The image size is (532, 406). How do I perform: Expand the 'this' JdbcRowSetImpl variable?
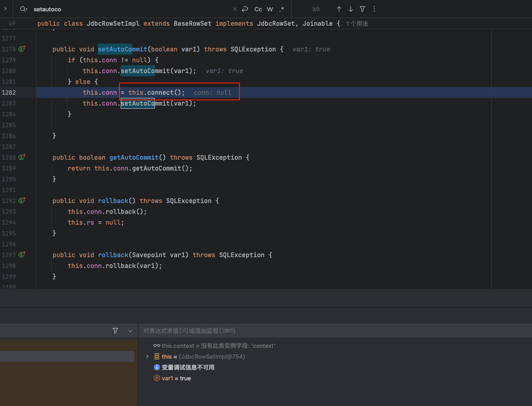(147, 356)
